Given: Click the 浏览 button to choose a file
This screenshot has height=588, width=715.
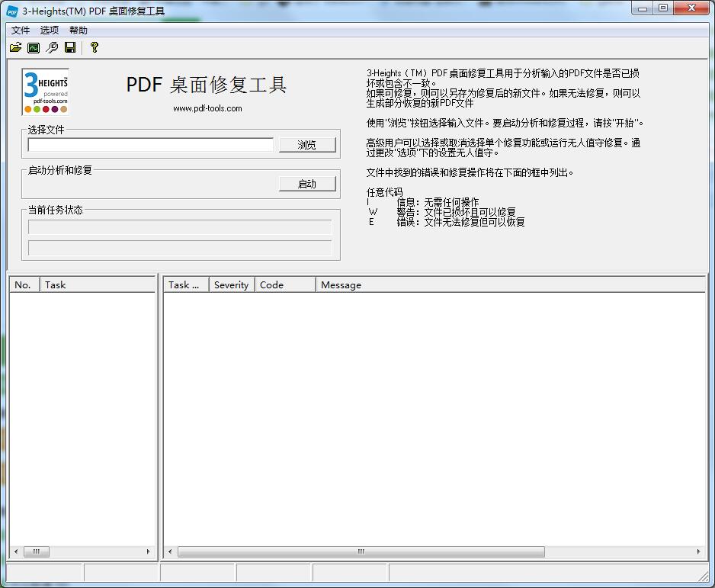Looking at the screenshot, I should (306, 143).
